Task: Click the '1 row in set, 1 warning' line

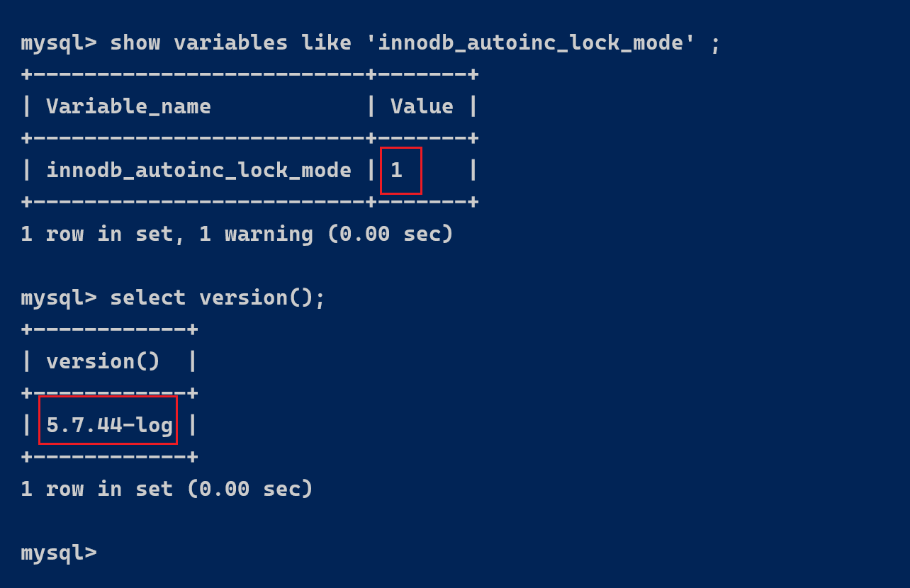Action: (237, 234)
